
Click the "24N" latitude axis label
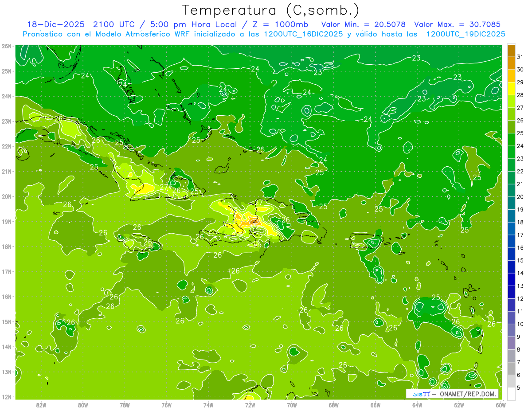click(7, 96)
